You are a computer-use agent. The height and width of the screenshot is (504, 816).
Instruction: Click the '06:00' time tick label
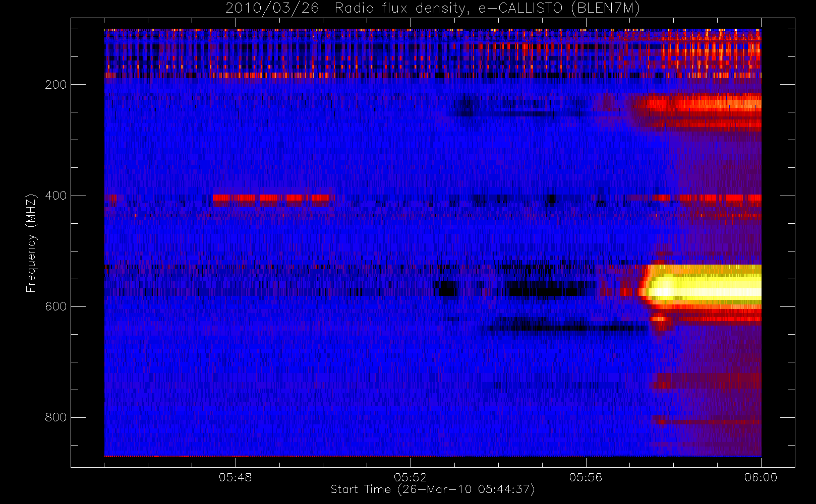[761, 477]
